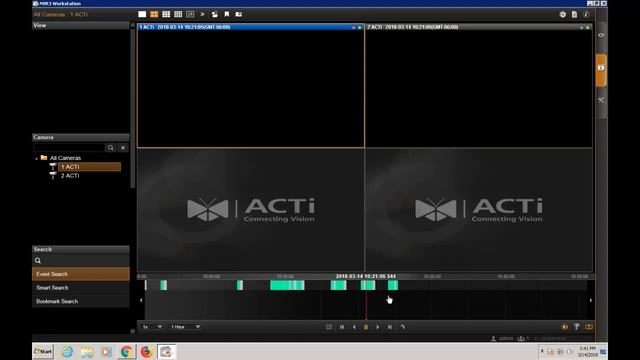Play backward with left triangle
This screenshot has width=640, height=360.
point(354,327)
